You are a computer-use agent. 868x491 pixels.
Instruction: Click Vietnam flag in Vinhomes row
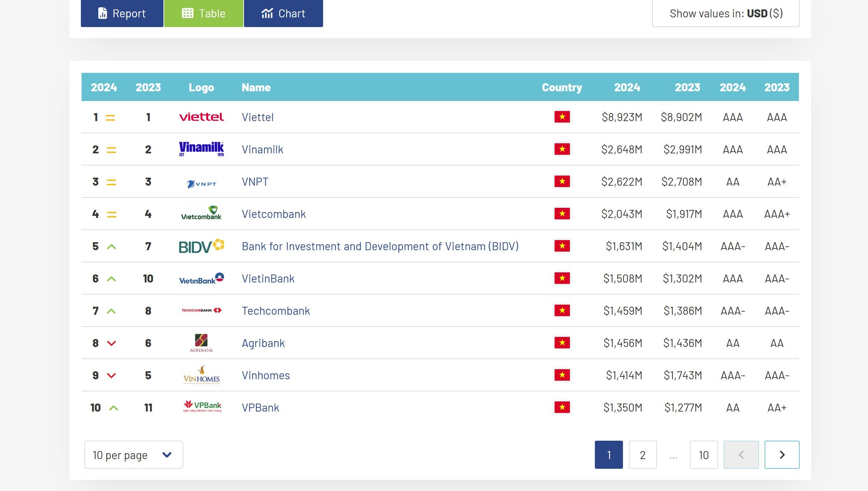point(562,375)
